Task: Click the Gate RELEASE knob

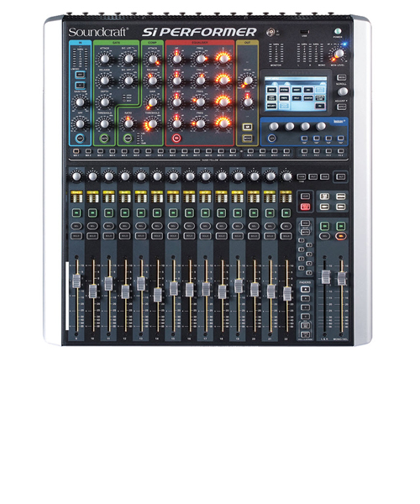Action: coord(104,81)
